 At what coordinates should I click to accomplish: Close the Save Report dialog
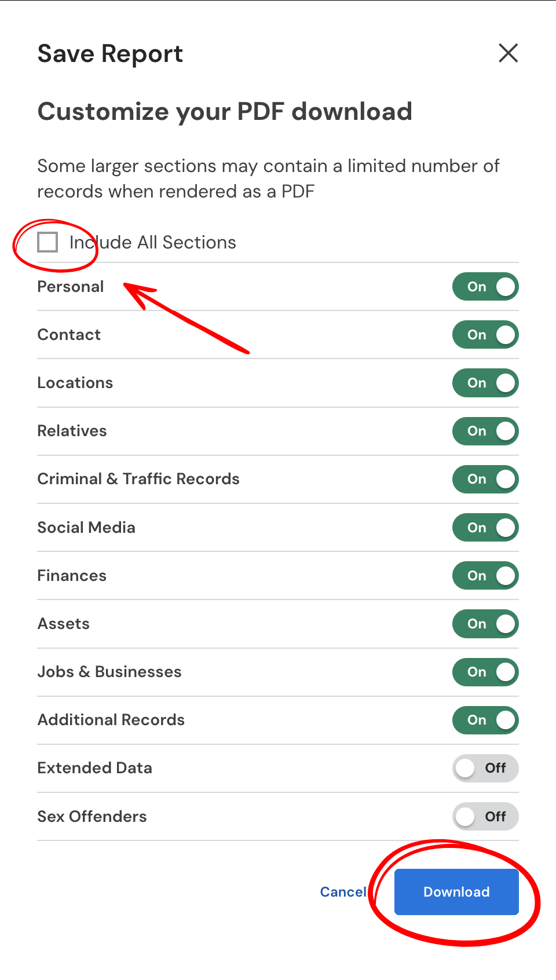click(x=508, y=53)
